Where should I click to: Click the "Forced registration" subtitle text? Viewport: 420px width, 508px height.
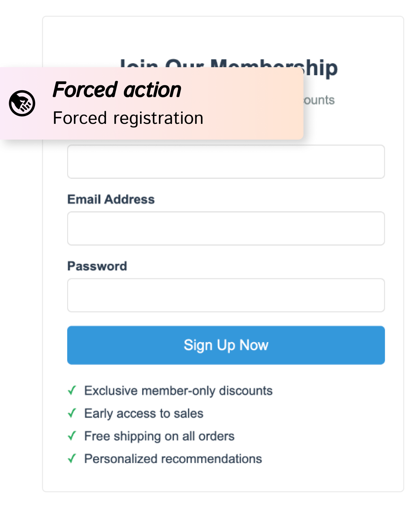coord(128,118)
